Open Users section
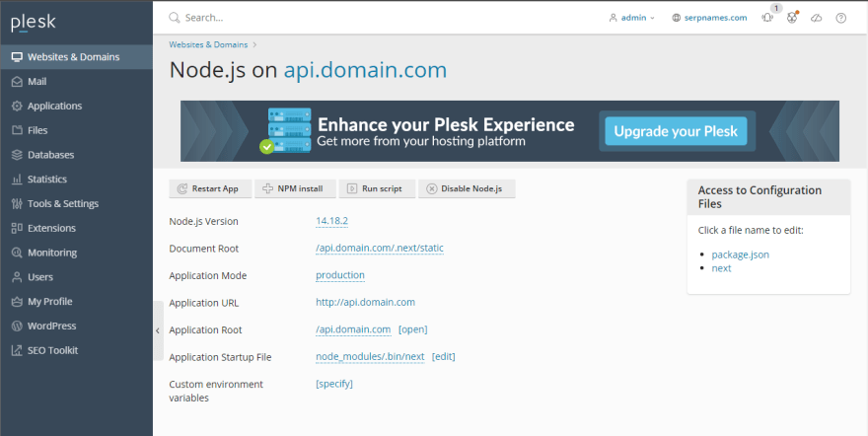The image size is (868, 436). (x=76, y=276)
